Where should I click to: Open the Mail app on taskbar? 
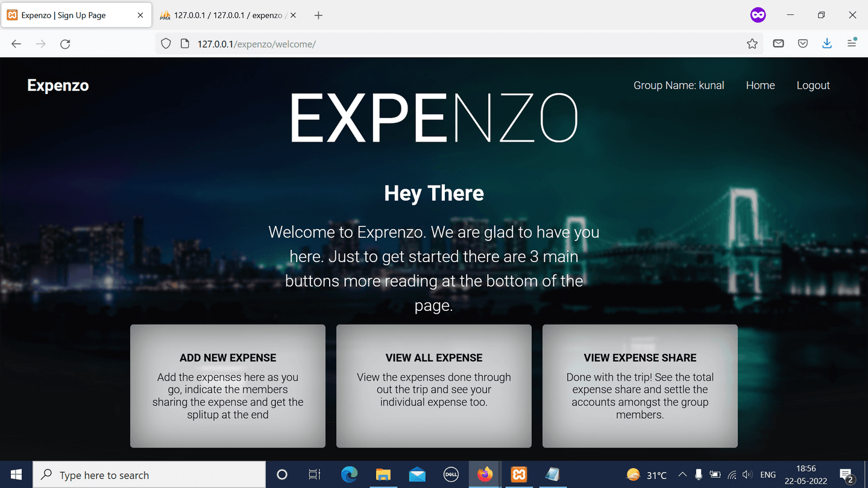click(417, 475)
